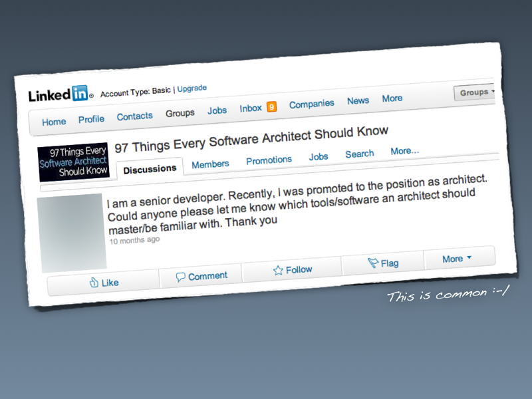Image resolution: width=532 pixels, height=399 pixels.
Task: Open the Home navigation item
Action: (54, 122)
